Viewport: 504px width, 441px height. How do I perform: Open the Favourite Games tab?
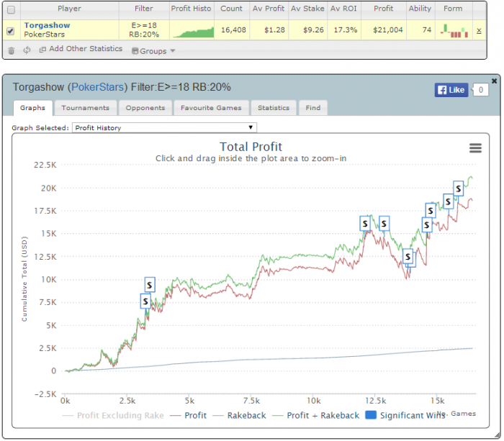click(x=211, y=108)
